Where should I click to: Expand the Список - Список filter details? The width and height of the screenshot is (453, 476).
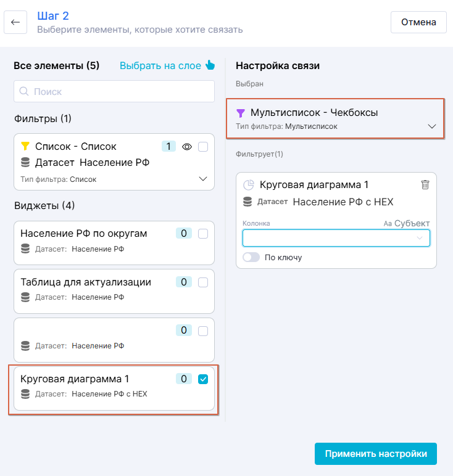(203, 179)
